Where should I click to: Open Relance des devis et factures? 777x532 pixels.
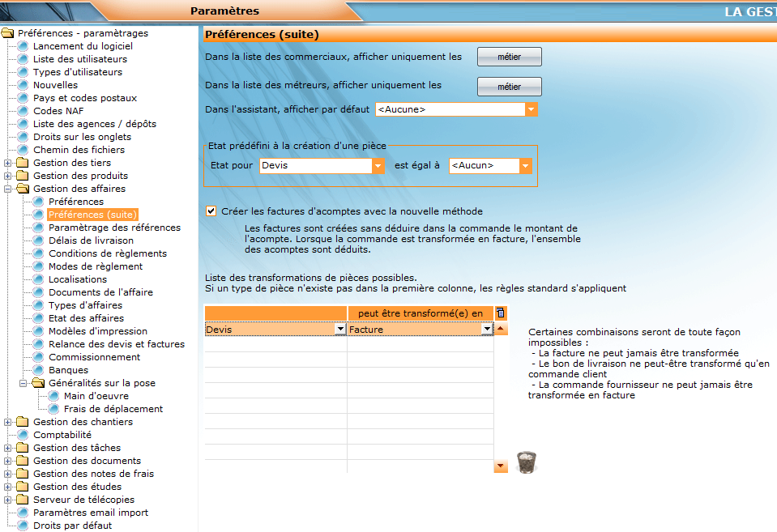[117, 344]
